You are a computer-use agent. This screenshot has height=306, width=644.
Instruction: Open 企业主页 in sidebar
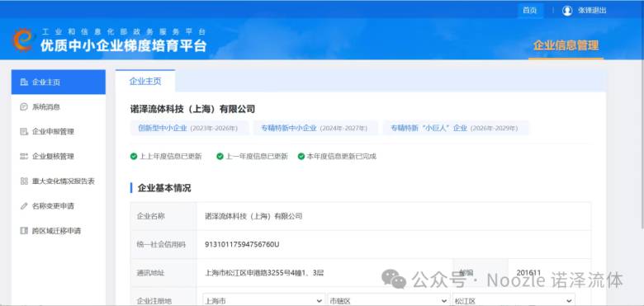pos(59,82)
